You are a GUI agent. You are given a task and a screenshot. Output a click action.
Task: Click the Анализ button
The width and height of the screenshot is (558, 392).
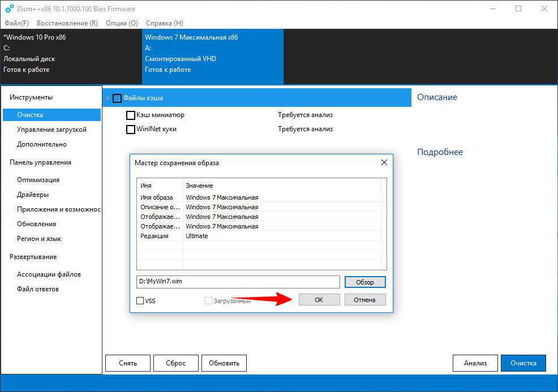tap(475, 363)
